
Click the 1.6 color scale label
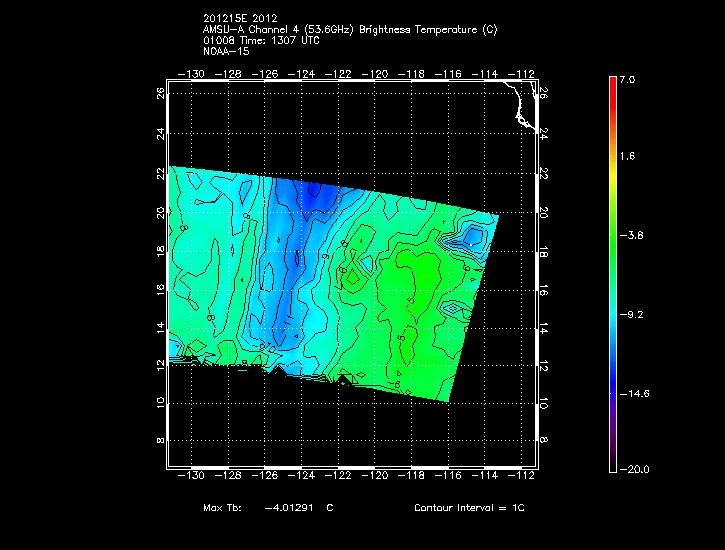627,157
